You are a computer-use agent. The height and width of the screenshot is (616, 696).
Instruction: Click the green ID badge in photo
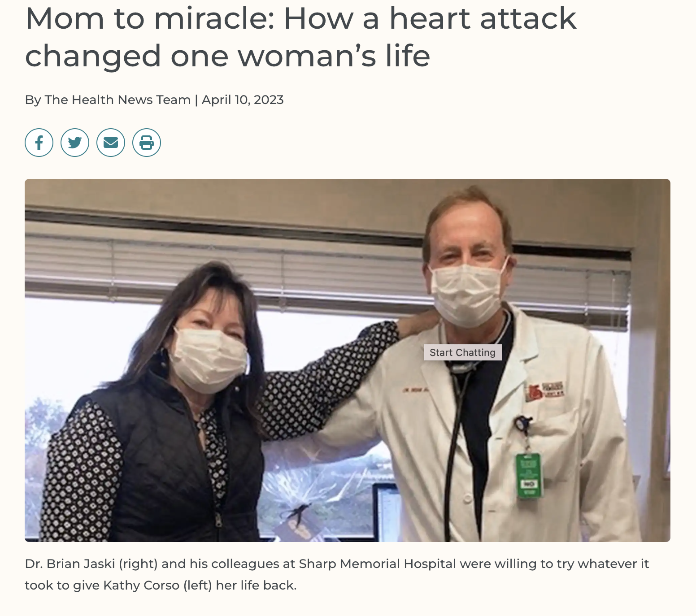pos(529,475)
